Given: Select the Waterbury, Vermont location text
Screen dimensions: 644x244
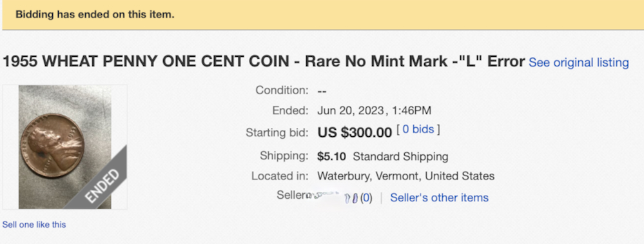Looking at the screenshot, I should coord(405,176).
